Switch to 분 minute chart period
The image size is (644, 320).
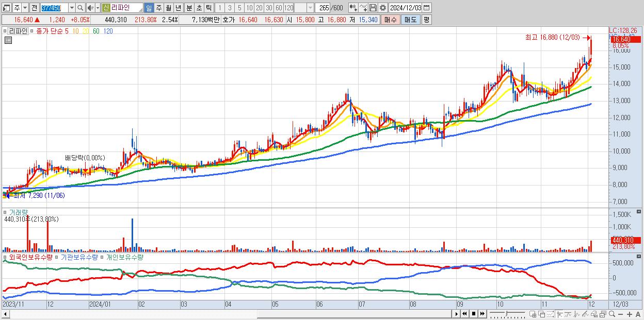[x=189, y=8]
